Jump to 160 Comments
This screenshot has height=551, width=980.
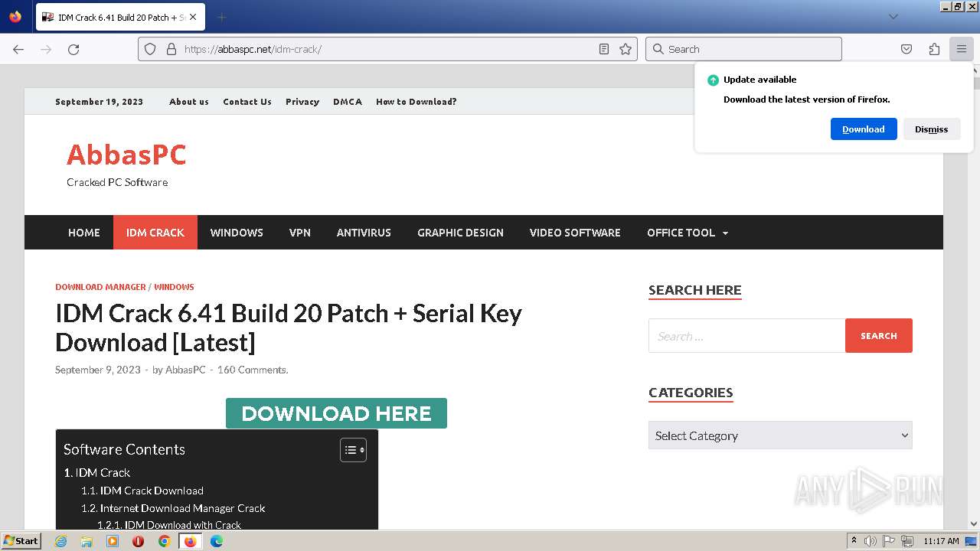click(x=253, y=370)
